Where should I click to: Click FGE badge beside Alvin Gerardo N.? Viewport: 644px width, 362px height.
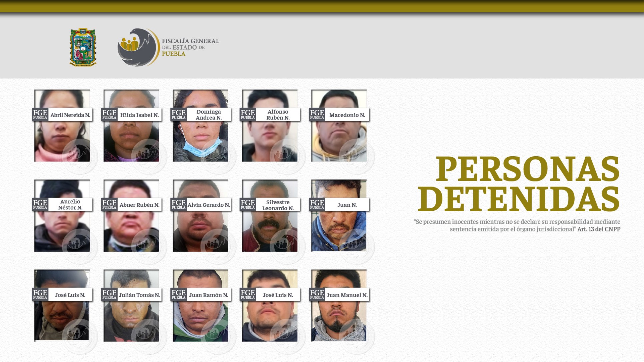pos(179,204)
